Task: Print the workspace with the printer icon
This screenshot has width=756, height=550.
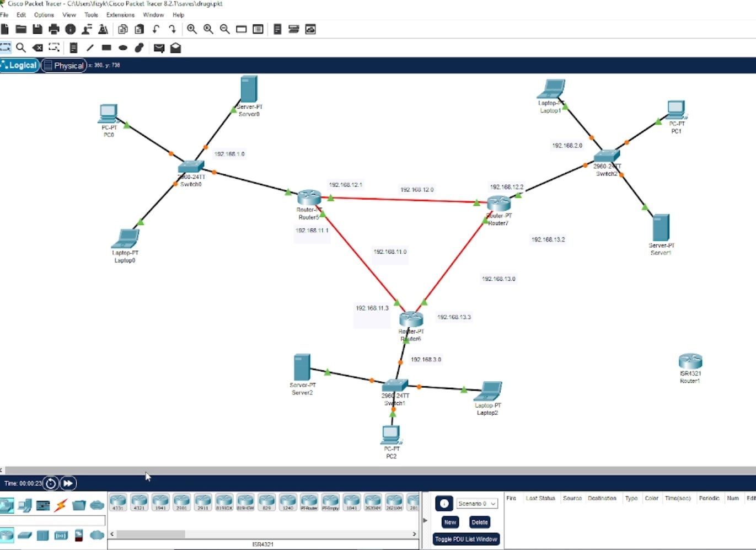Action: pyautogui.click(x=54, y=29)
